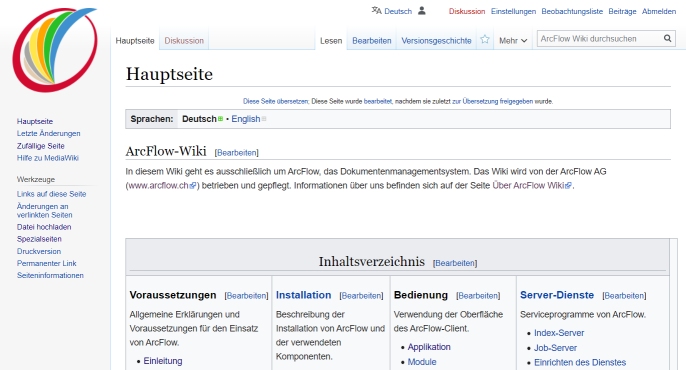Click the Werkzeuge sidebar heading
The height and width of the screenshot is (370, 686).
click(36, 179)
